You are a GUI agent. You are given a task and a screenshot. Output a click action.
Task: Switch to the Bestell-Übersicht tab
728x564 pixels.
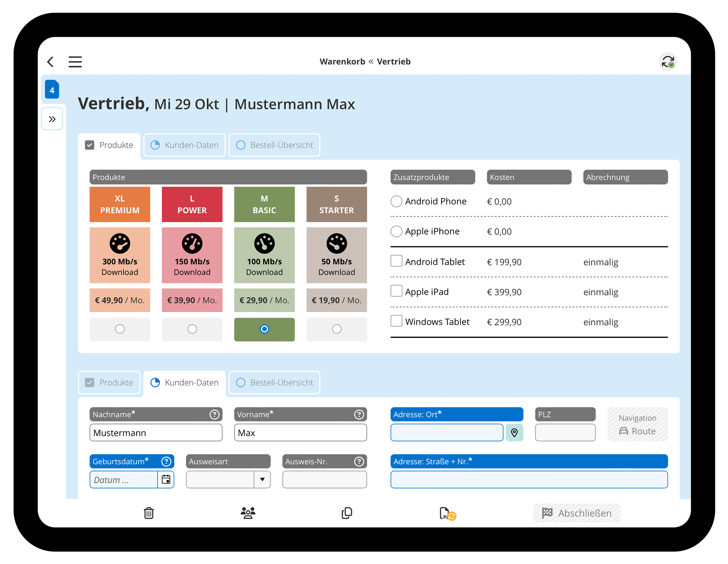coord(274,145)
